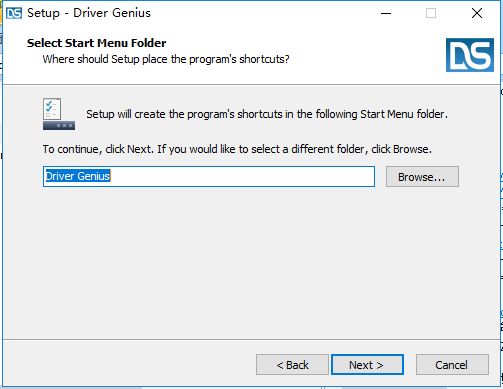The width and height of the screenshot is (503, 389).
Task: Click the 'To continue, click Next' instruction
Action: coord(237,149)
